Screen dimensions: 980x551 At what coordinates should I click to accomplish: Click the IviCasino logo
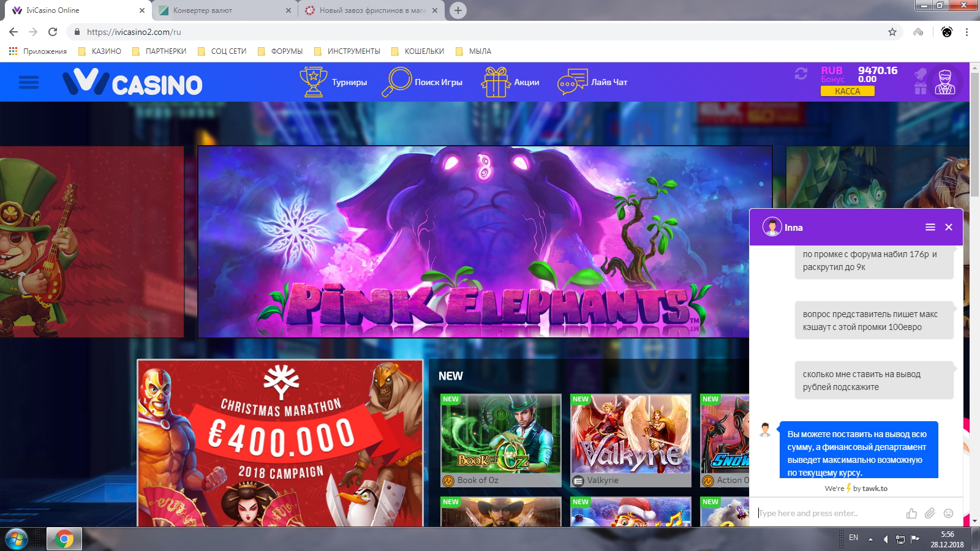pyautogui.click(x=132, y=82)
